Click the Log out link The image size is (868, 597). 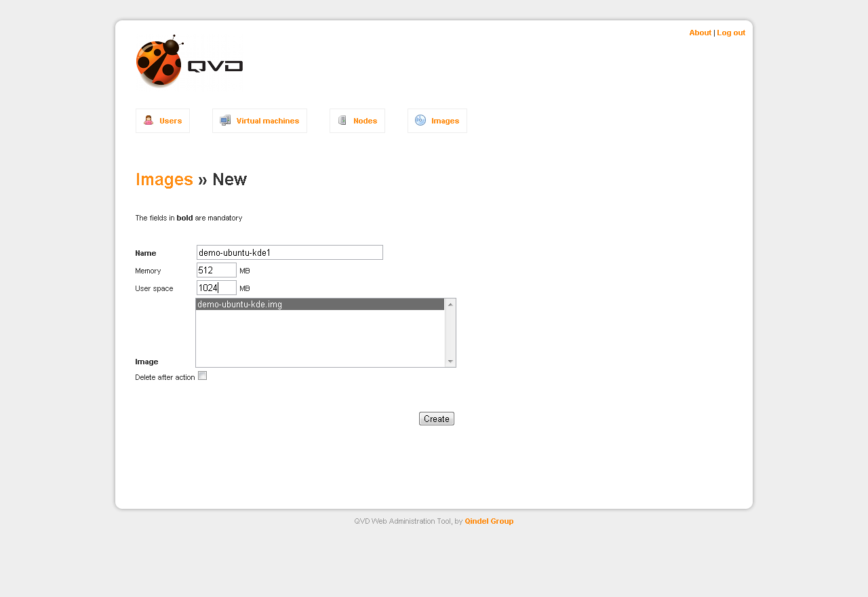[731, 33]
